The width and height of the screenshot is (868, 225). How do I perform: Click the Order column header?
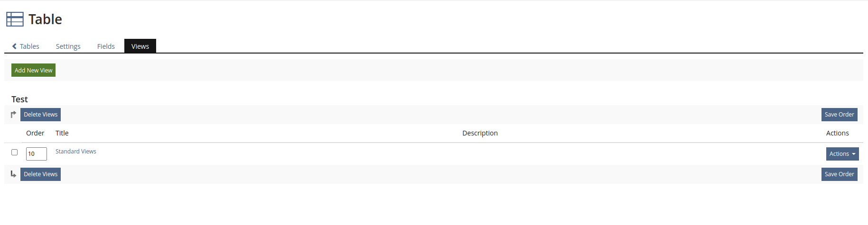click(35, 133)
